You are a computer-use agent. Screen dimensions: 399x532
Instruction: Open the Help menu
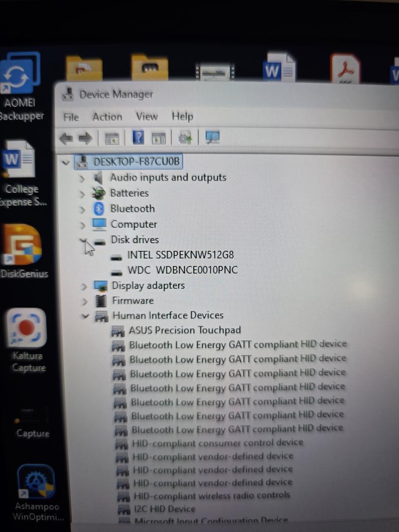[182, 116]
